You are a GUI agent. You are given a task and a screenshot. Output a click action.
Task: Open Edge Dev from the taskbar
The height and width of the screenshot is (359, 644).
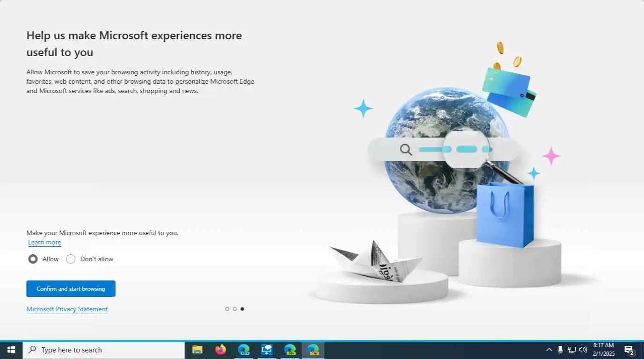[290, 350]
